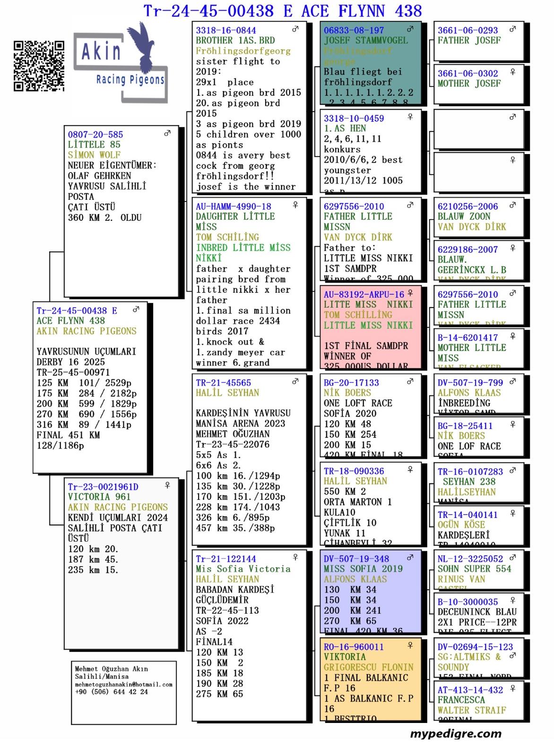Click the empty sire box above BLAUW ZOON
The height and width of the screenshot is (756, 554).
coord(478,129)
